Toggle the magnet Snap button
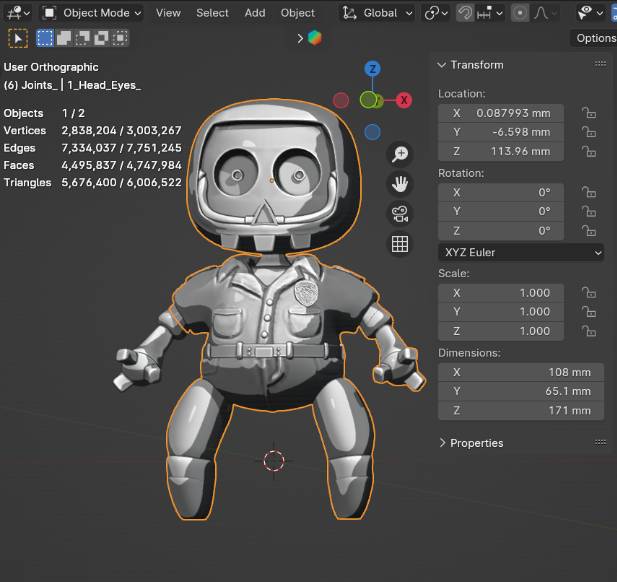Viewport: 617px width, 582px height. (x=465, y=13)
